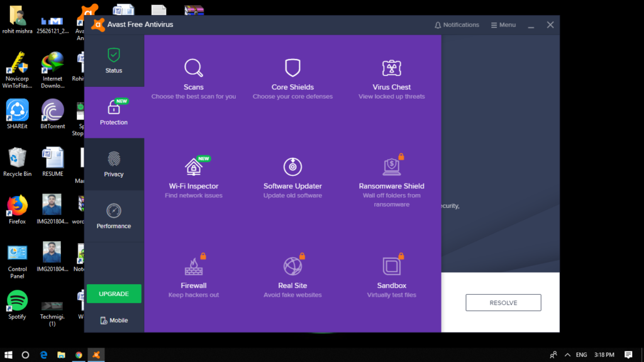Select the SHAREit desktop icon
644x362 pixels.
point(17,114)
